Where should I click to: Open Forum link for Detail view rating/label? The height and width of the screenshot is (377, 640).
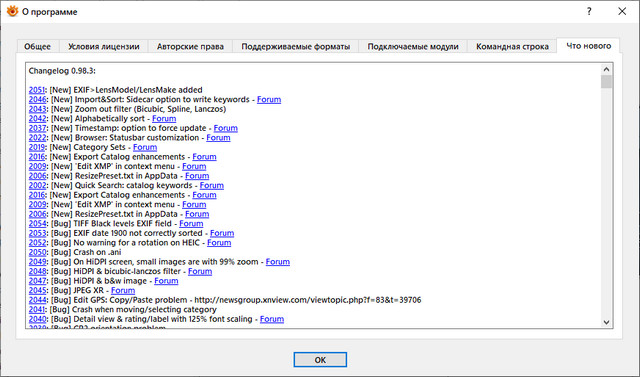(272, 319)
